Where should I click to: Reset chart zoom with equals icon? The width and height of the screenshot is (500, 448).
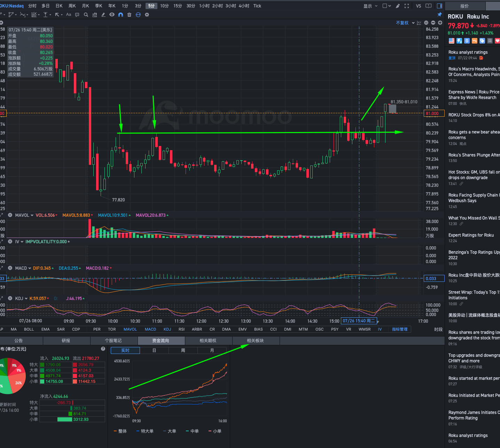(x=426, y=23)
